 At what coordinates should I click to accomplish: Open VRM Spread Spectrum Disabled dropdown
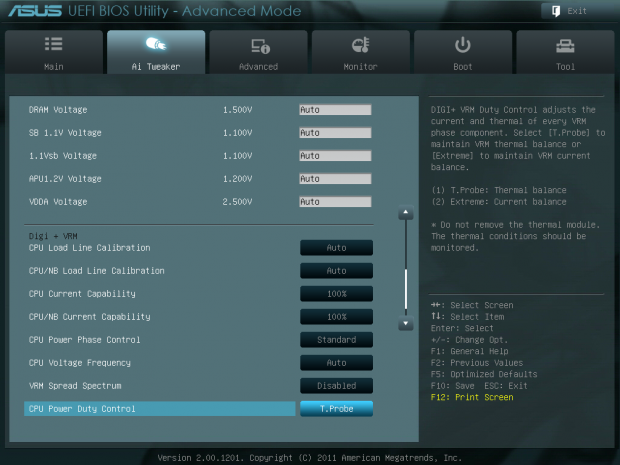tap(336, 386)
